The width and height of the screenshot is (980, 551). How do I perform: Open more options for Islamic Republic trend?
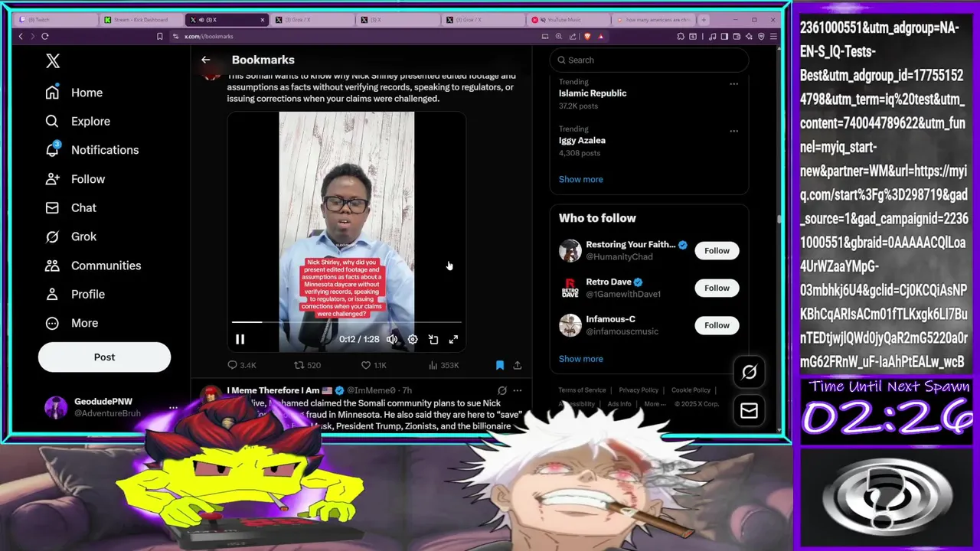tap(733, 83)
